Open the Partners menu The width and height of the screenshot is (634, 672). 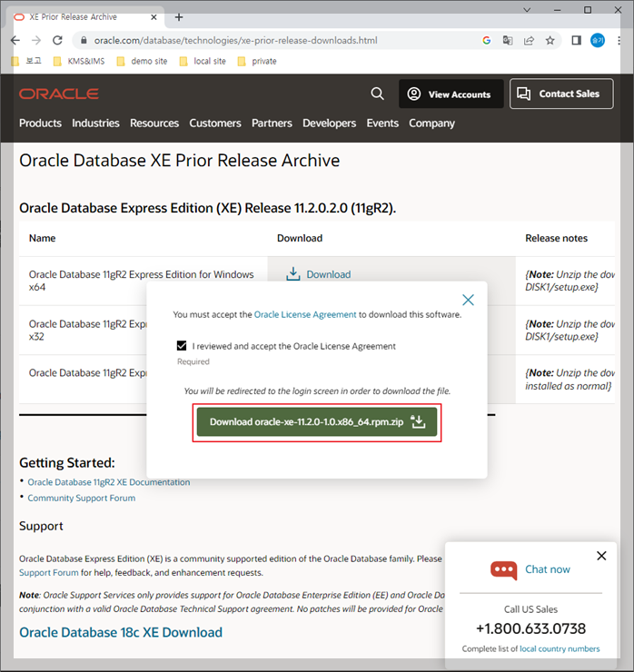click(x=272, y=123)
